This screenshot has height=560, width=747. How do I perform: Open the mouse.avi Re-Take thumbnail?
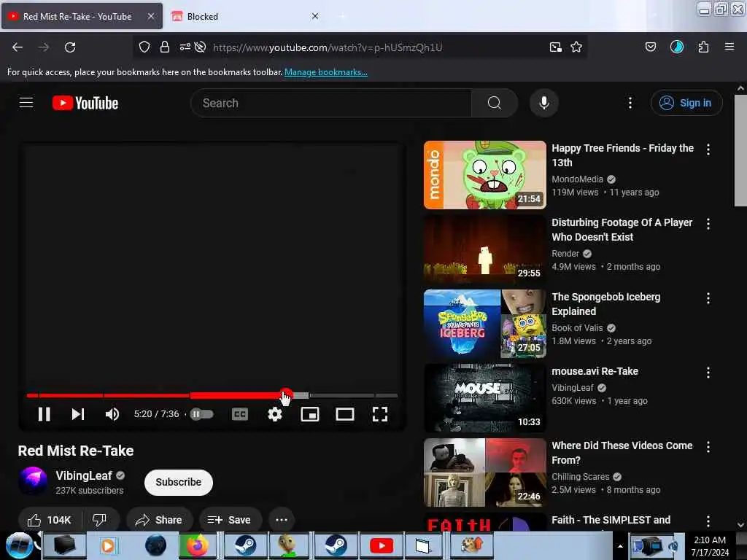pyautogui.click(x=485, y=397)
